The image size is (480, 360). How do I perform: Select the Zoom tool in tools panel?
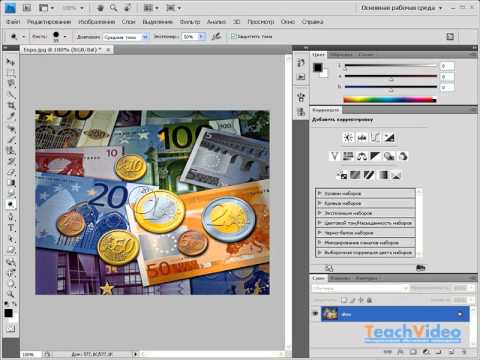11,294
